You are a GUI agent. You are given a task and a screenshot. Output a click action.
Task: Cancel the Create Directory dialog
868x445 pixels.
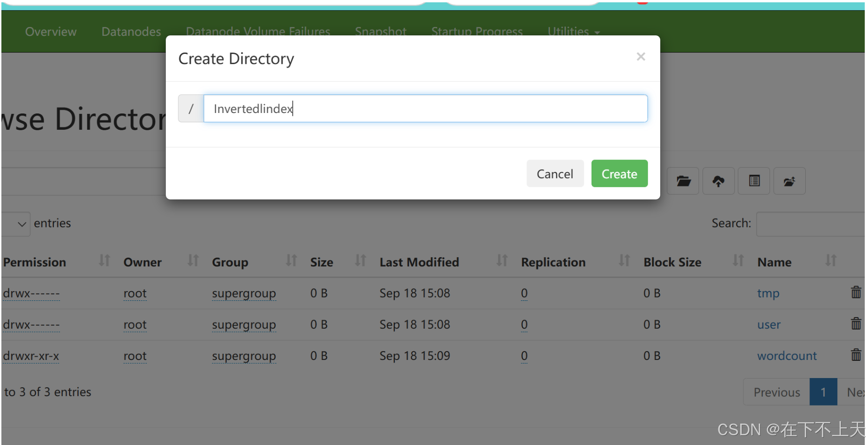tap(555, 173)
